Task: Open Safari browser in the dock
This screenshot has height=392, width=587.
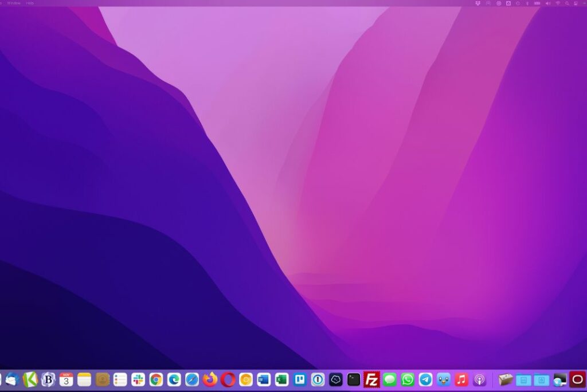Action: click(x=192, y=379)
